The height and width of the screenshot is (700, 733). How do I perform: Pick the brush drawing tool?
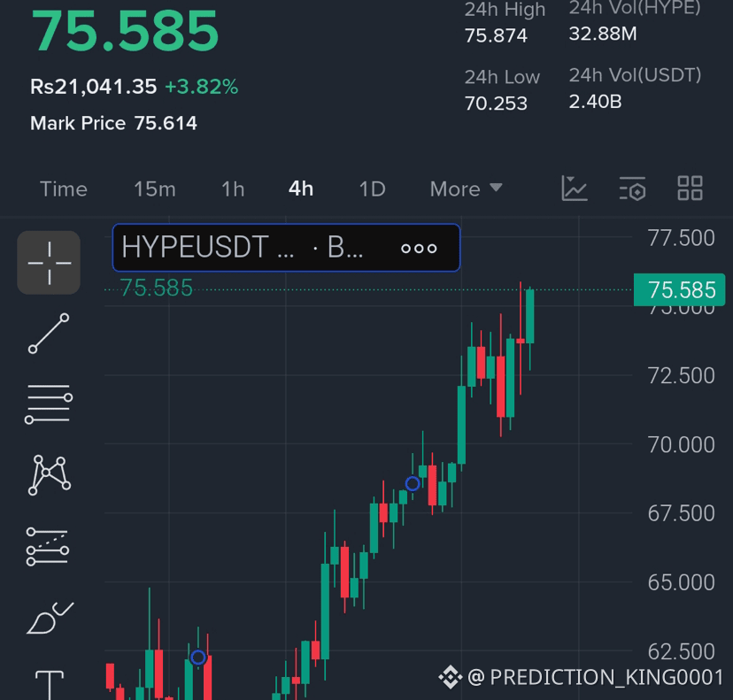point(50,618)
